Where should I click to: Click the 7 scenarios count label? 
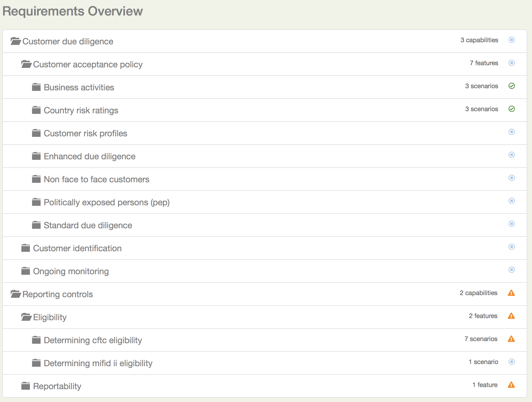tap(481, 339)
